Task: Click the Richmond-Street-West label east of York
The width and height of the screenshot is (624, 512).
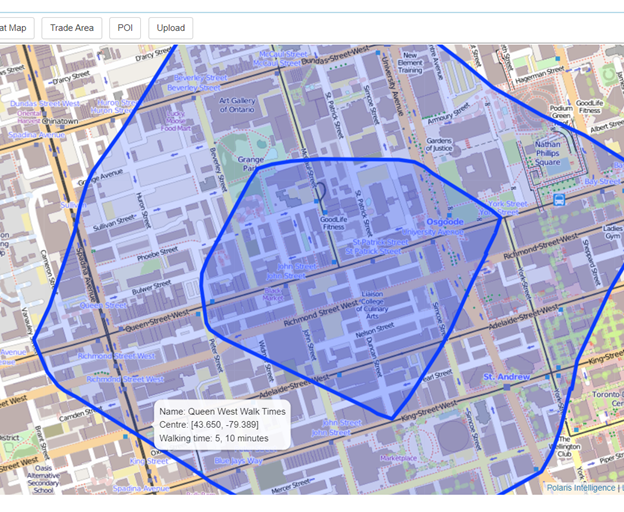Action: tap(540, 246)
